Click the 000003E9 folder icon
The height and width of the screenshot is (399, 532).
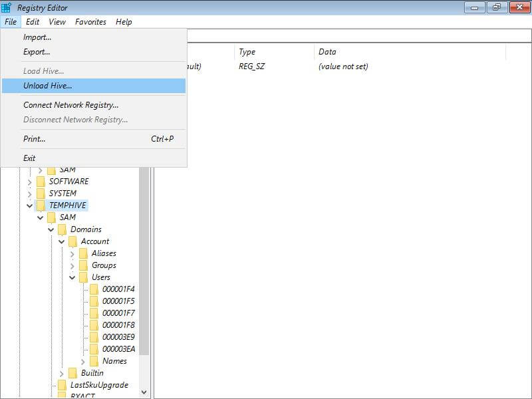(x=94, y=337)
